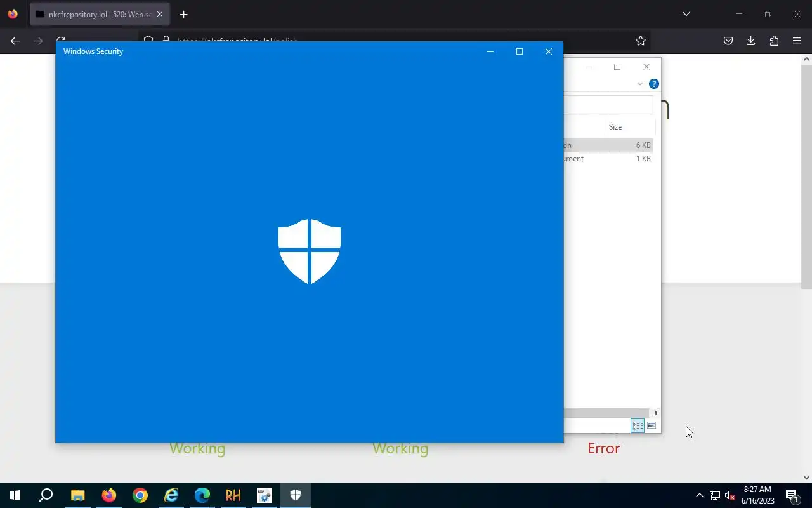Open a new tab with the plus button
Screen dimensions: 812x508
(x=183, y=14)
